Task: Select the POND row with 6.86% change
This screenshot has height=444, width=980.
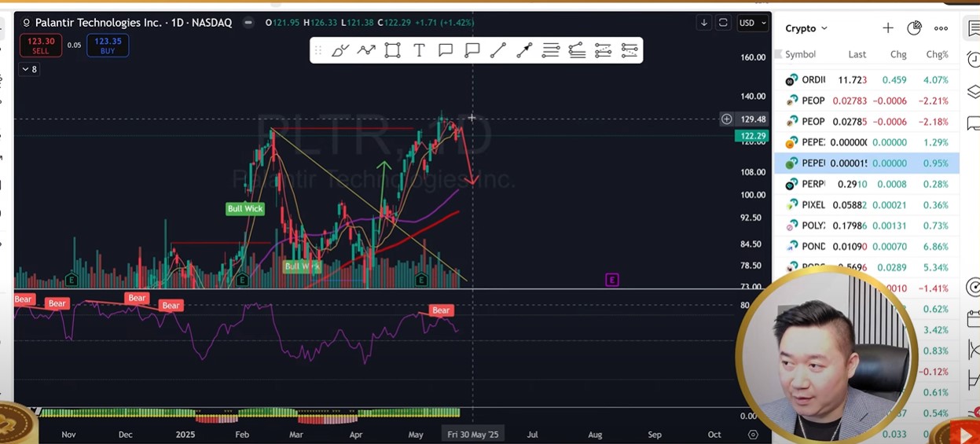Action: (866, 247)
